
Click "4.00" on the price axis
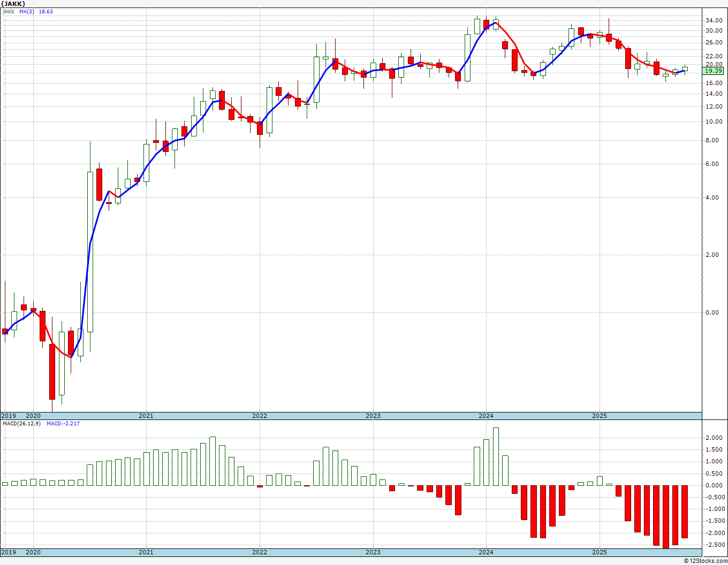click(712, 197)
